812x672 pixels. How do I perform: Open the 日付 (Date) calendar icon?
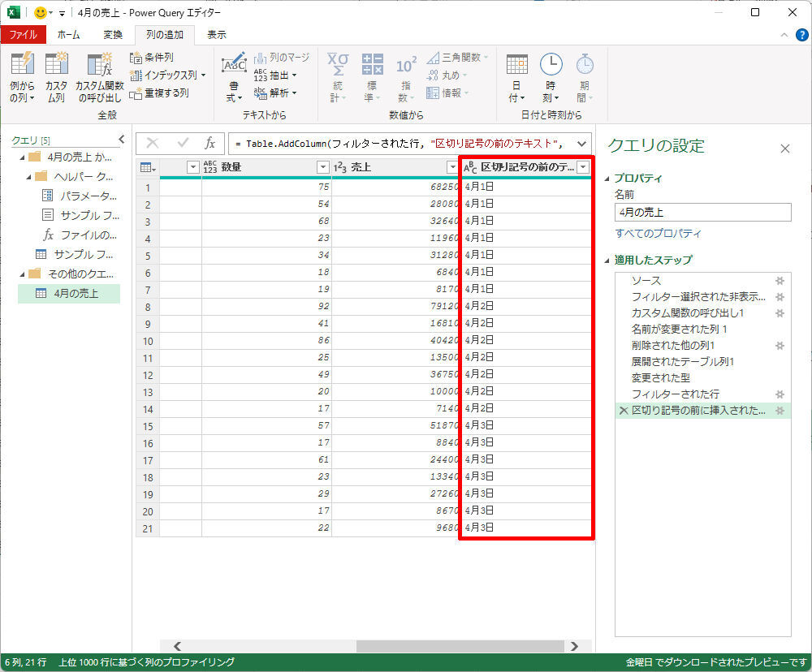tap(517, 65)
